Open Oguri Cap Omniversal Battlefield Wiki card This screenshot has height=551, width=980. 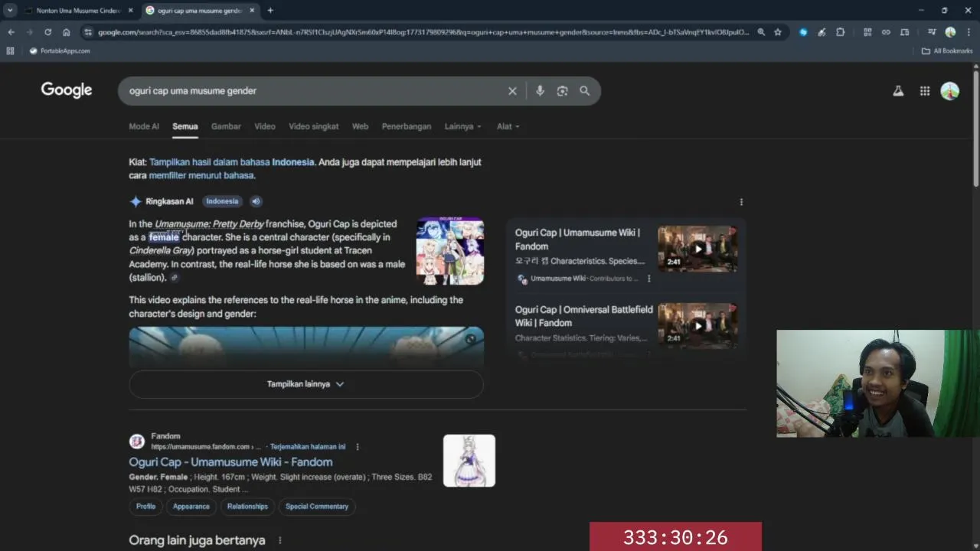click(584, 316)
